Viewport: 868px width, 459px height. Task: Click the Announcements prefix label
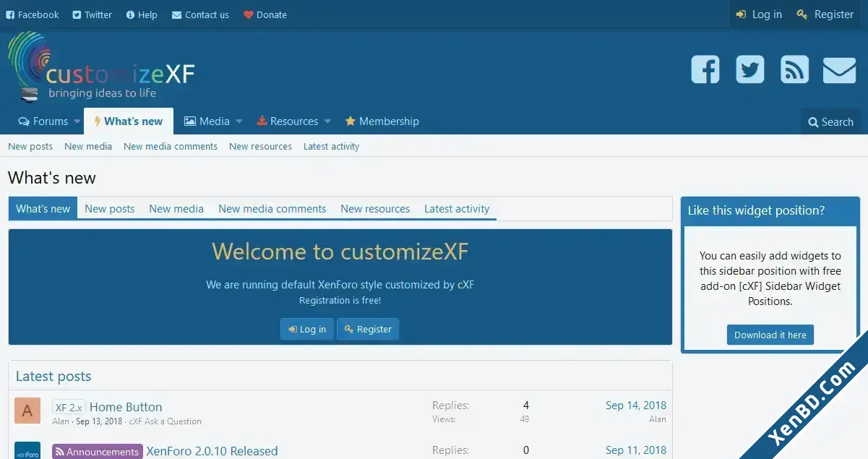coord(98,451)
